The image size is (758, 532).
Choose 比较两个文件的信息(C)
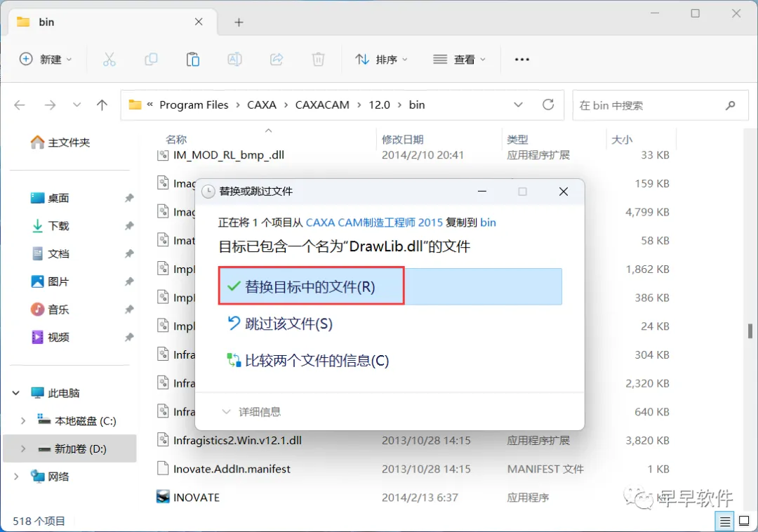click(308, 361)
